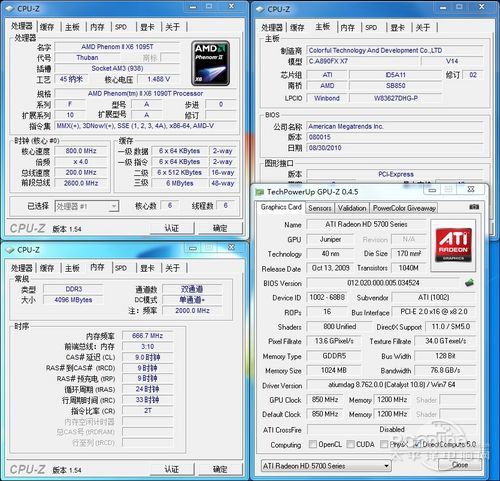Click the GPU-Z screenshot camera icon
The width and height of the screenshot is (500, 481).
pyautogui.click(x=474, y=207)
